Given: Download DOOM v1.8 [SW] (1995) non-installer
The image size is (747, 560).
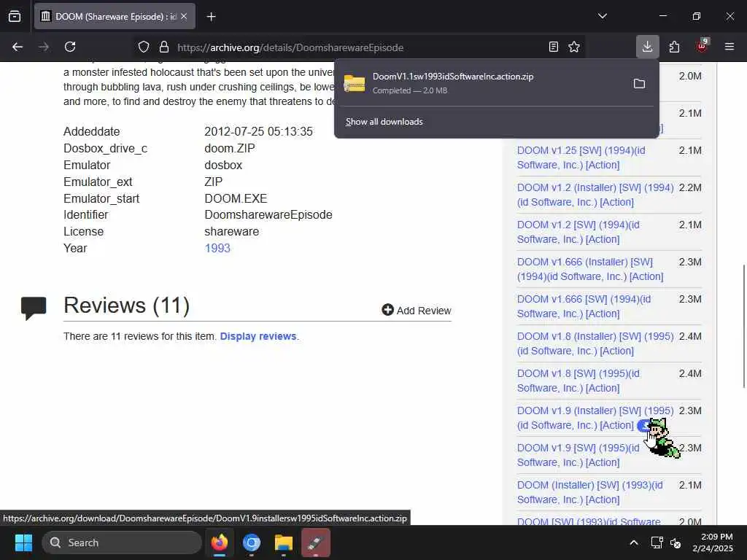Looking at the screenshot, I should [578, 381].
